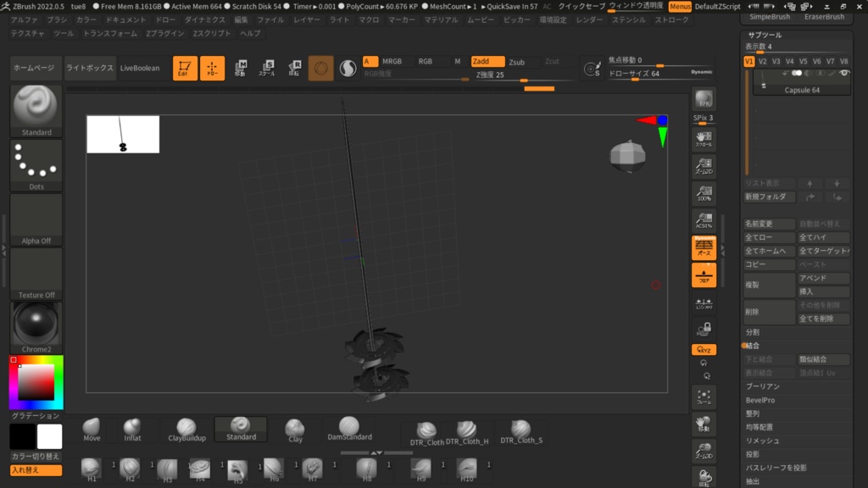Select the H1 custom brush
The image size is (868, 488).
[92, 469]
